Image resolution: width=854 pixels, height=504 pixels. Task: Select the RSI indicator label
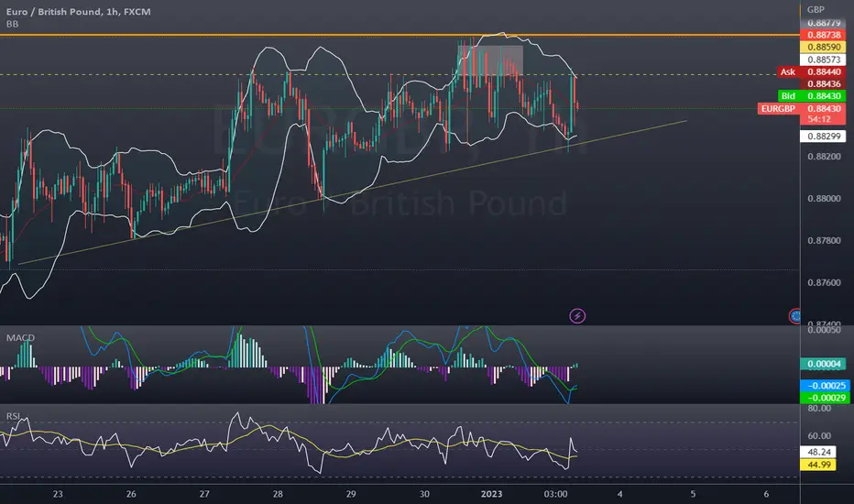(13, 416)
